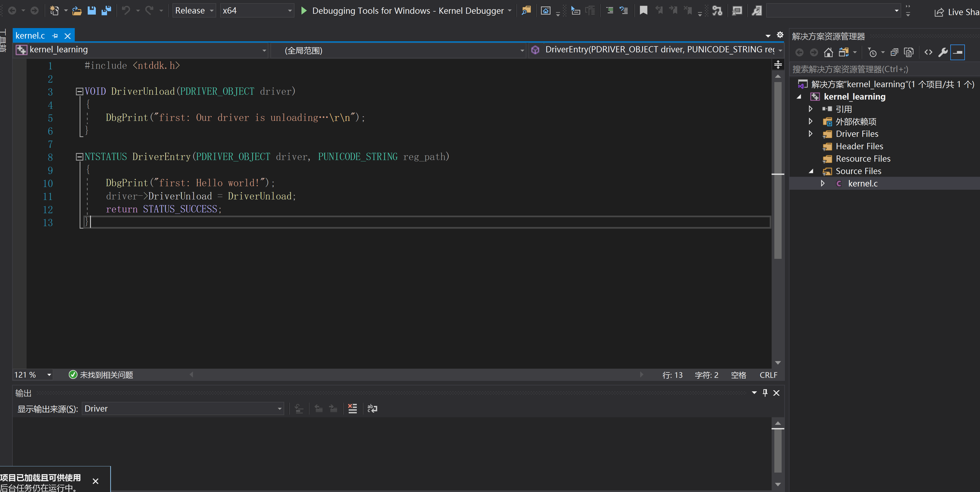Save the current file with Save icon
The width and height of the screenshot is (980, 492).
click(x=92, y=11)
